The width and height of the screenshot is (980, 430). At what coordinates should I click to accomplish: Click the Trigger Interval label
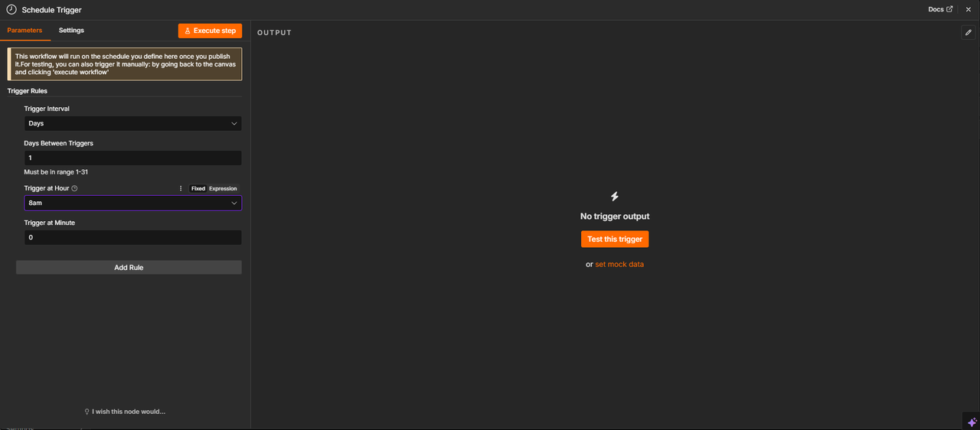pos(47,109)
